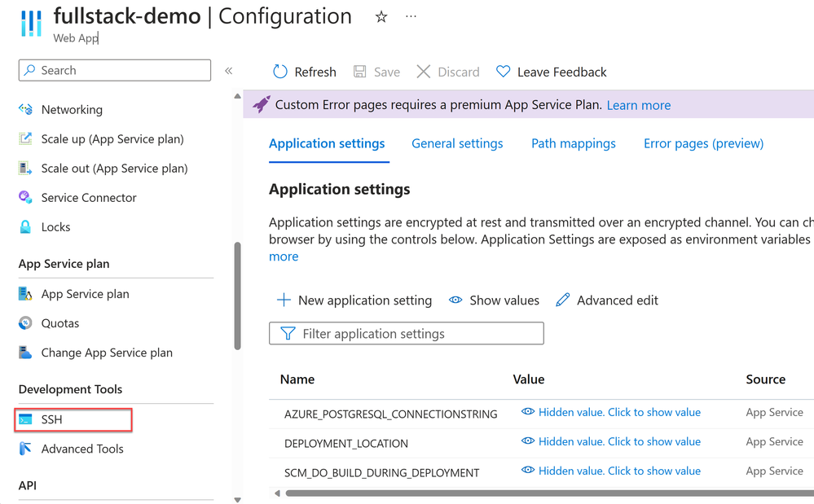Click the plus icon for new setting
814x504 pixels.
284,300
